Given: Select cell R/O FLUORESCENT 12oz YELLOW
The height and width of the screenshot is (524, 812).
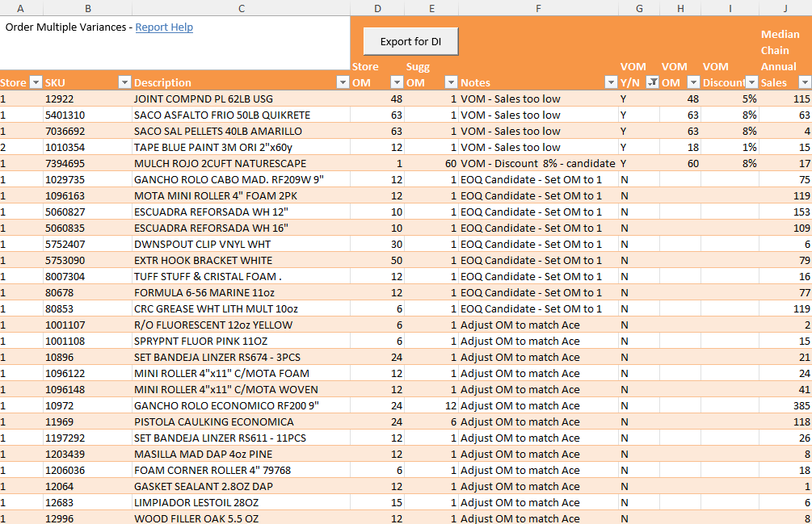Looking at the screenshot, I should (x=242, y=325).
